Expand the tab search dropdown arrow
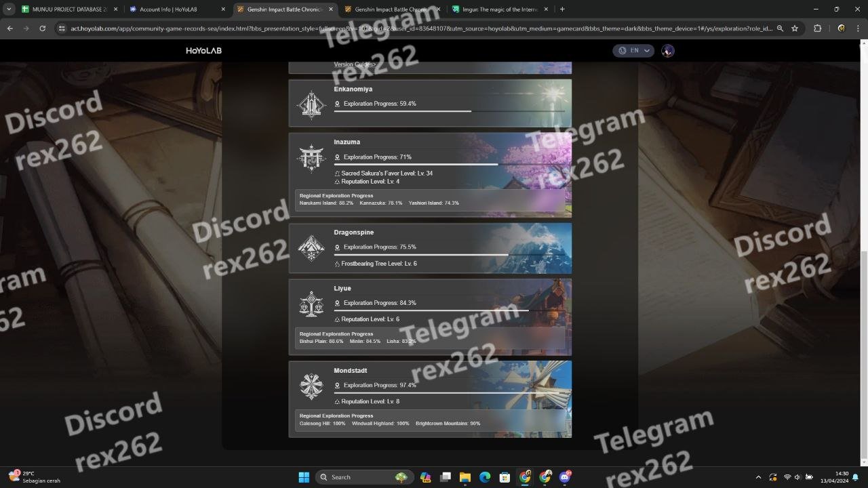Screen dimensions: 868x488 (x=9, y=9)
